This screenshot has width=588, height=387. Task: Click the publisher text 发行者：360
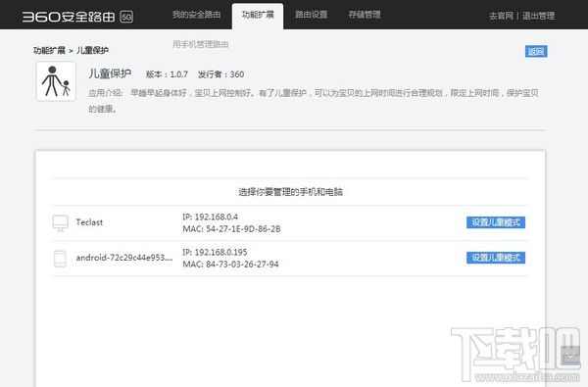coord(220,74)
